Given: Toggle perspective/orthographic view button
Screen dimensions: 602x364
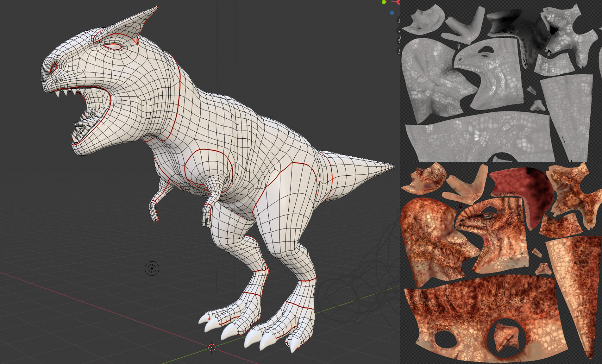Looking at the screenshot, I should click(x=399, y=51).
